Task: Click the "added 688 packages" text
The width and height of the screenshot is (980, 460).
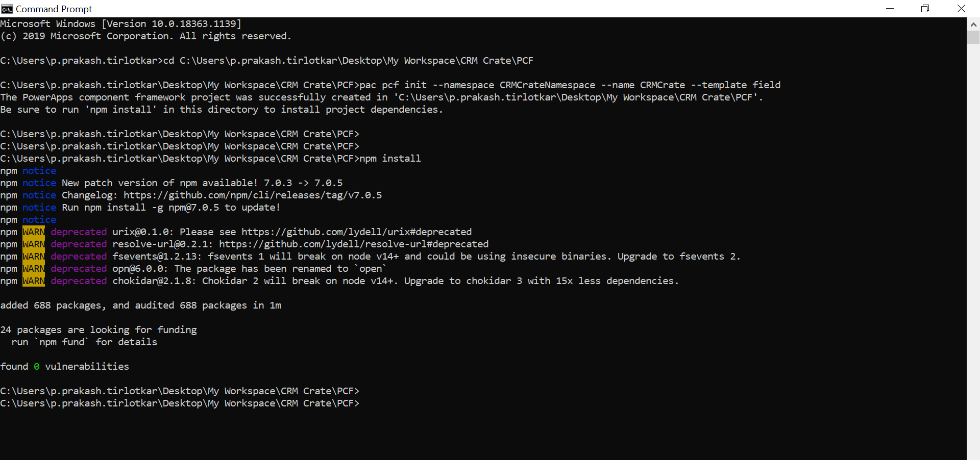Action: tap(53, 305)
